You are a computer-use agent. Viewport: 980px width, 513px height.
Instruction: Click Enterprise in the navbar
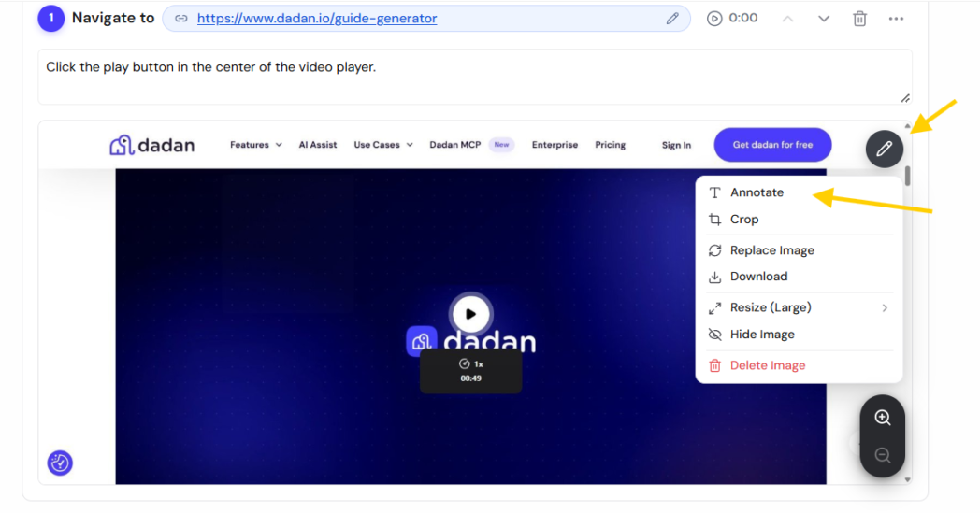(x=555, y=145)
